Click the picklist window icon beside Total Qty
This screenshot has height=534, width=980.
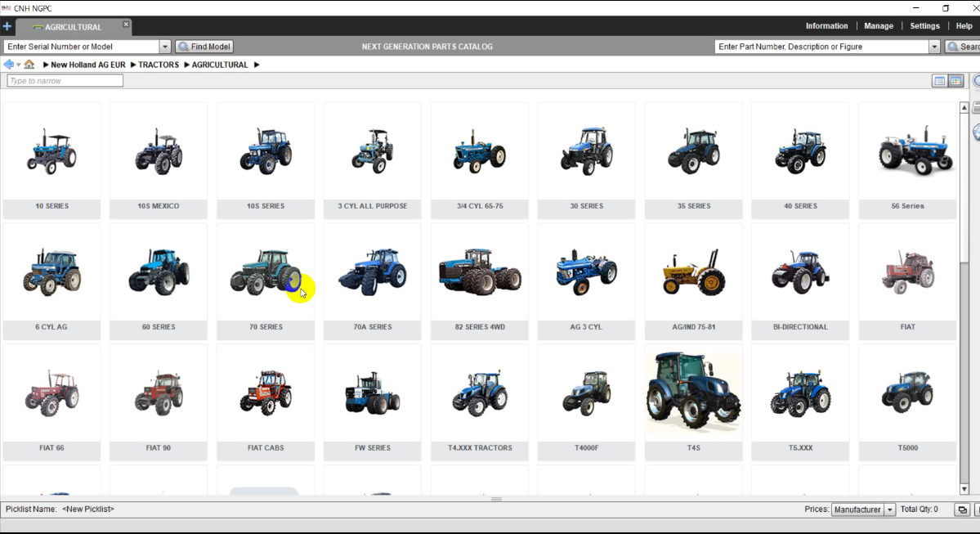[x=962, y=509]
